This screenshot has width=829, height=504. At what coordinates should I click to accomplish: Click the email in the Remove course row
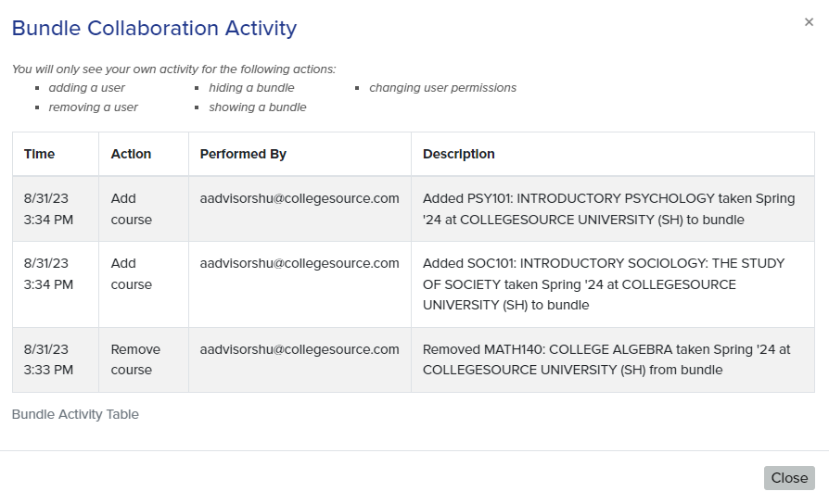tap(300, 349)
